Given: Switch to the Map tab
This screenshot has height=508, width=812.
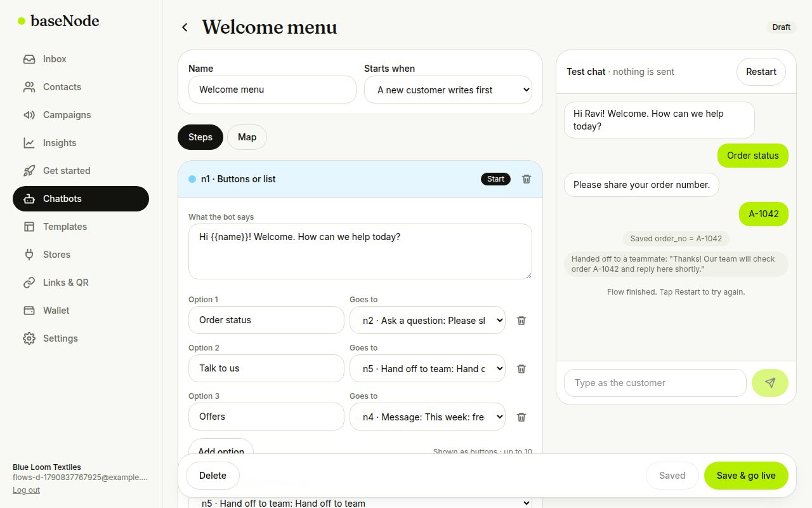Looking at the screenshot, I should pyautogui.click(x=247, y=137).
